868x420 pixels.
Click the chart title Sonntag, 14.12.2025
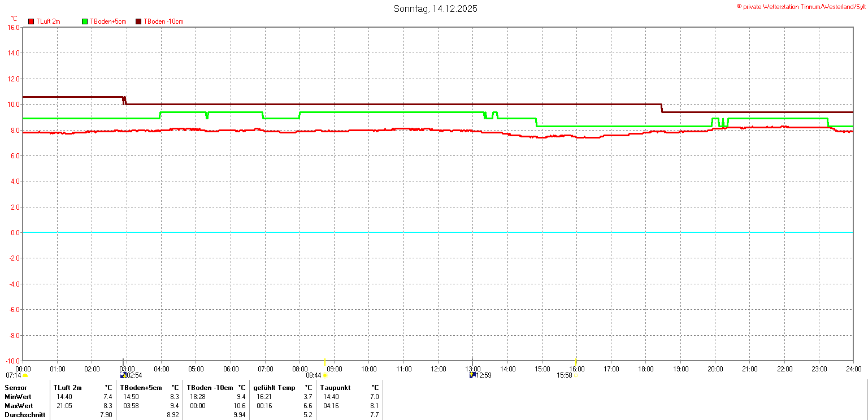(435, 9)
